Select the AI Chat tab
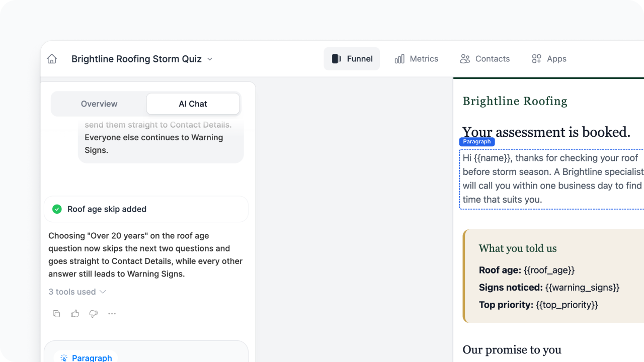 click(x=193, y=104)
